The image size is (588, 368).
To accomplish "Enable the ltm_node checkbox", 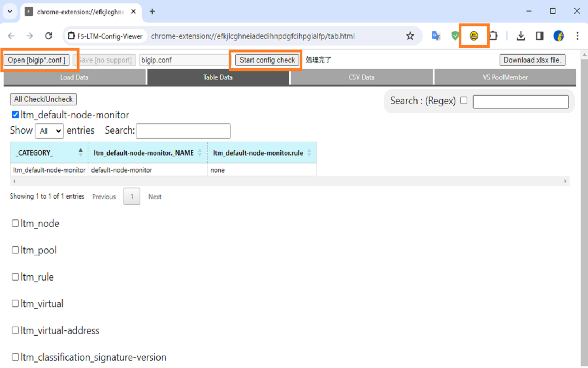I will 15,223.
